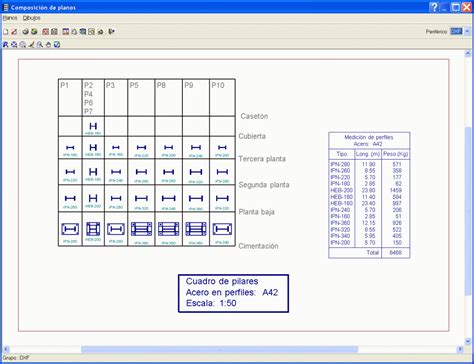Image resolution: width=474 pixels, height=364 pixels.
Task: Click the 'Acero en perfiles: A42' line
Action: (x=232, y=292)
